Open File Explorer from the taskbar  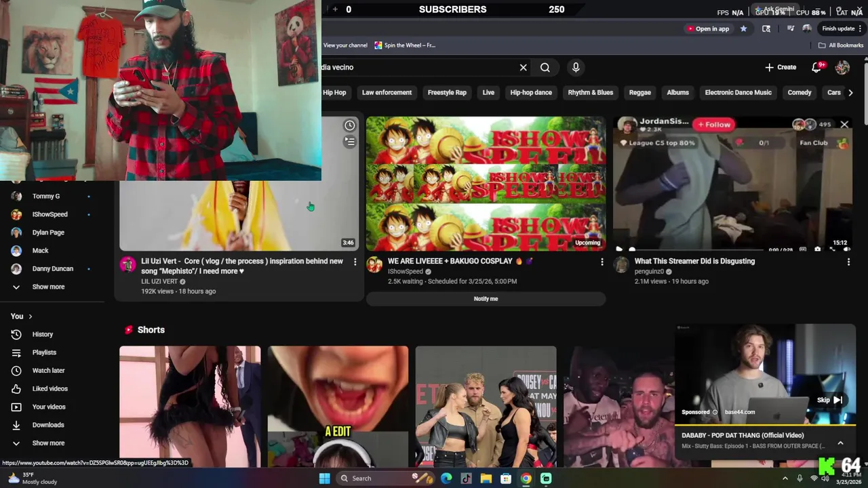[486, 479]
